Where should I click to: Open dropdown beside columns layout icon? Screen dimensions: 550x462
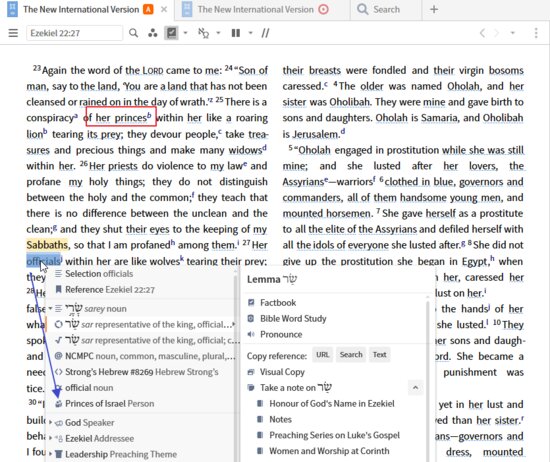coord(250,33)
